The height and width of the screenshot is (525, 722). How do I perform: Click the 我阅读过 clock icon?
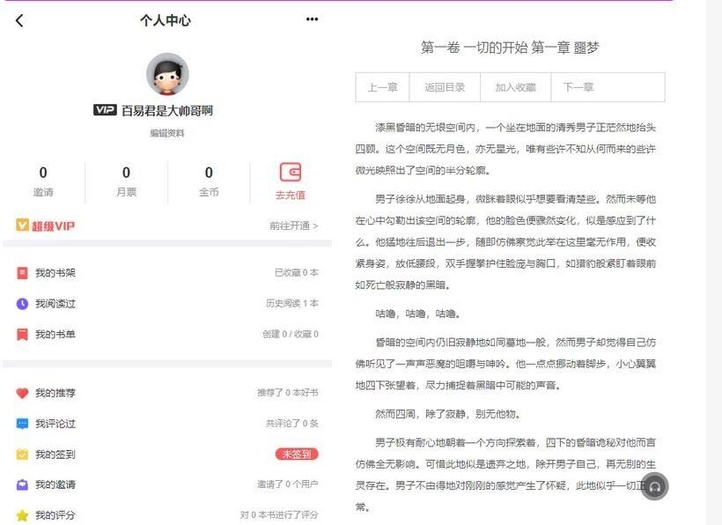coord(22,303)
